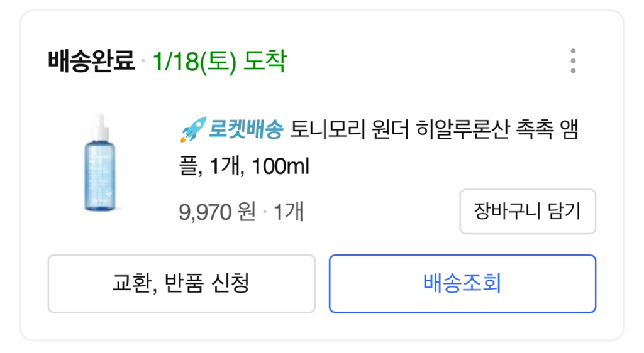Open the 토니모리 원더 히알루론산 product title
This screenshot has height=353, width=644.
[x=377, y=131]
